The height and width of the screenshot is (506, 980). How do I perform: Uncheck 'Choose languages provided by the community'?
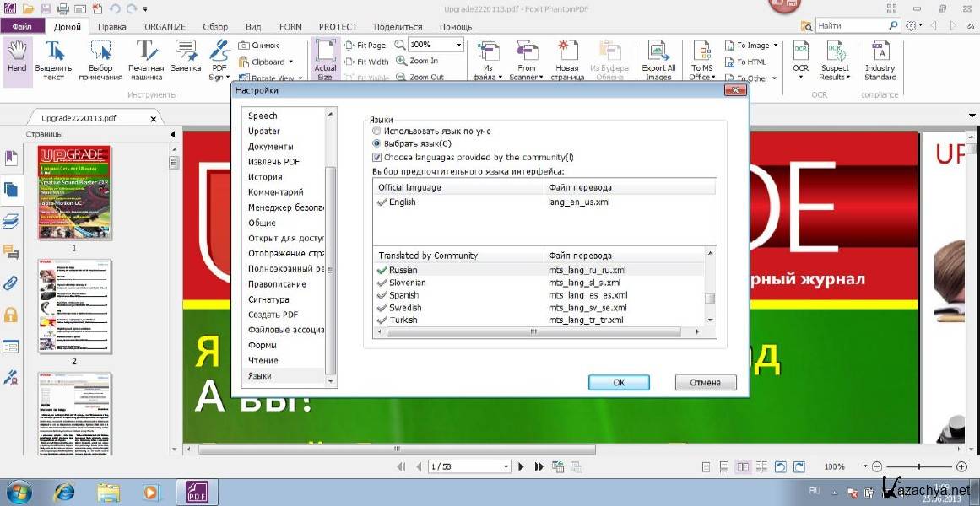pos(376,157)
